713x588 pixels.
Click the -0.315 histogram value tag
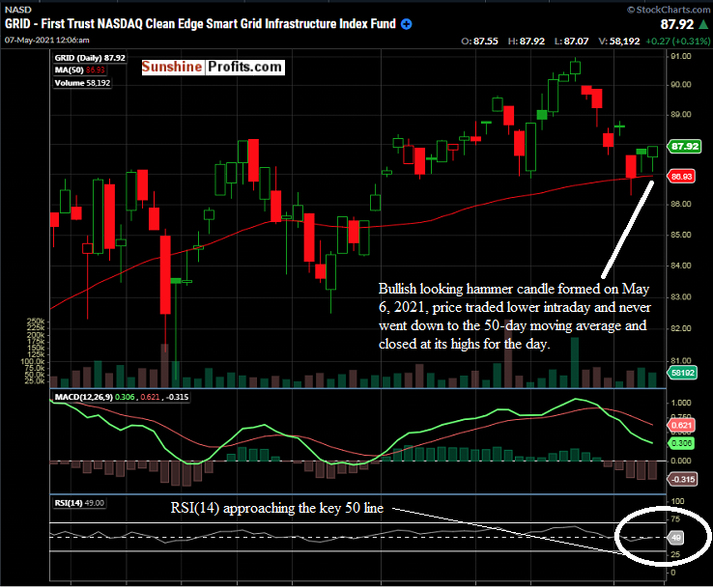coord(682,479)
